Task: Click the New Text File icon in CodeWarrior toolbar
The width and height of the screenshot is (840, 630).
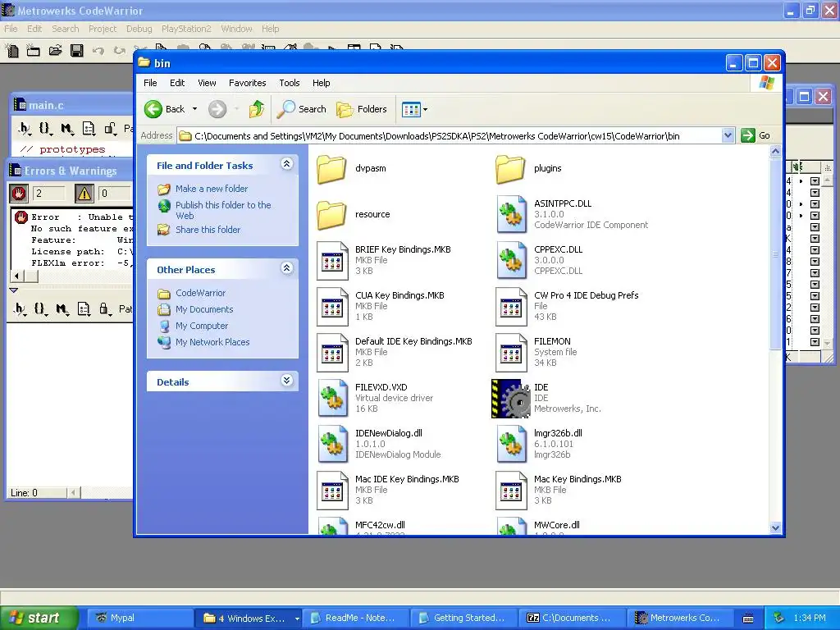Action: 11,51
